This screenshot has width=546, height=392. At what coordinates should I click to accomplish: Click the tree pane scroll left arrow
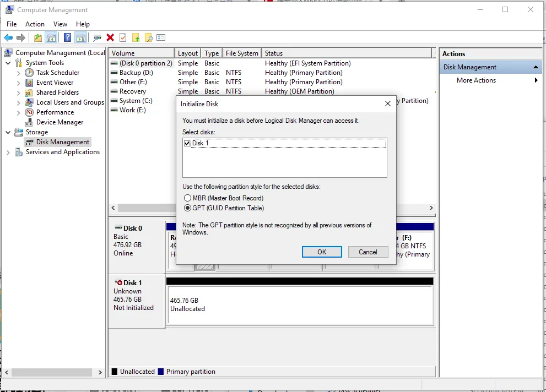tap(7, 372)
